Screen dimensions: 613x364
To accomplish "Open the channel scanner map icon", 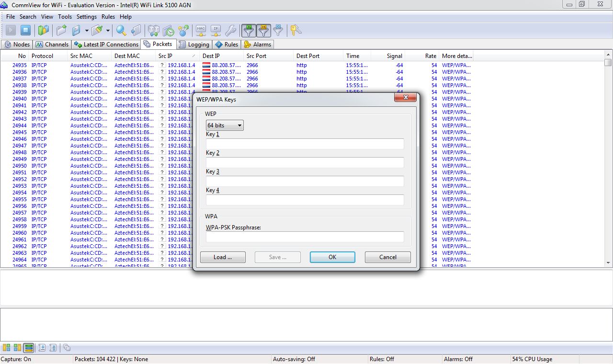I will (x=44, y=31).
